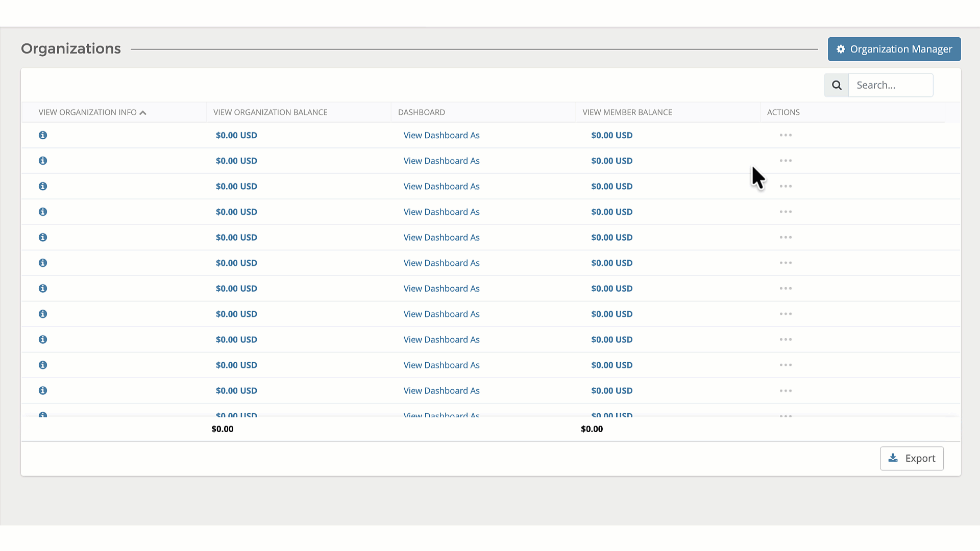980x551 pixels.
Task: Click the Export button
Action: 912,458
